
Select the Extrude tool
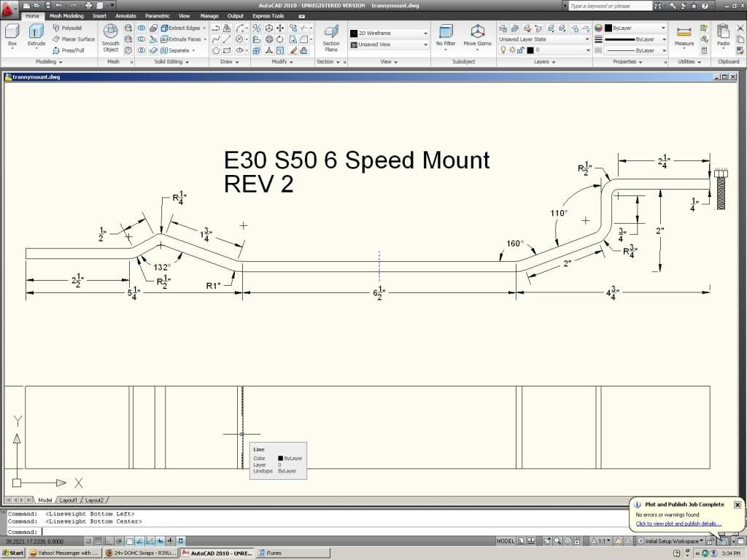(36, 36)
